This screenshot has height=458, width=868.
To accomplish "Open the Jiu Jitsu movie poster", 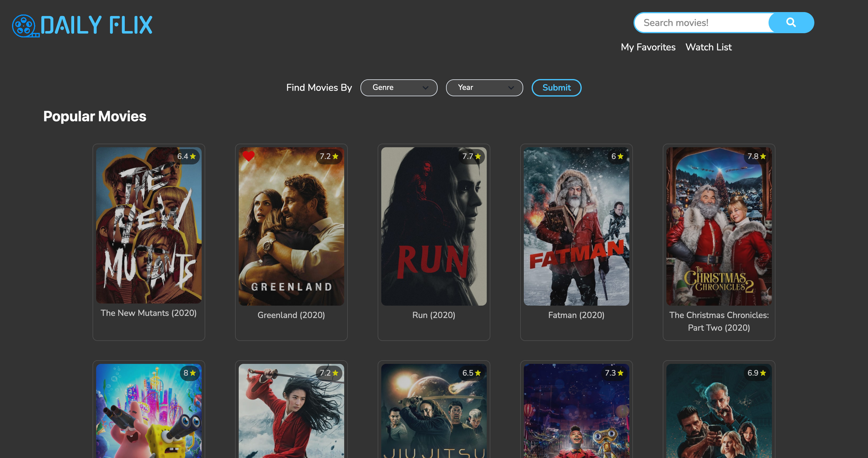I will pyautogui.click(x=434, y=411).
